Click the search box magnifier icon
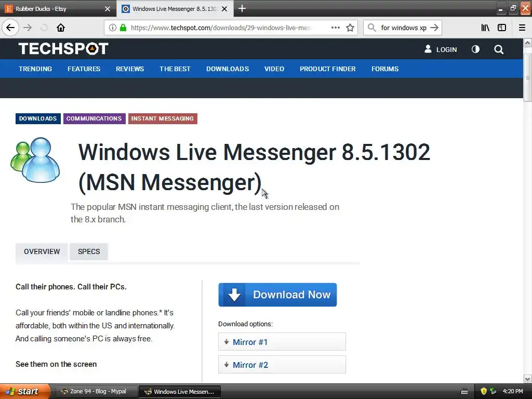The height and width of the screenshot is (399, 532). pyautogui.click(x=372, y=28)
